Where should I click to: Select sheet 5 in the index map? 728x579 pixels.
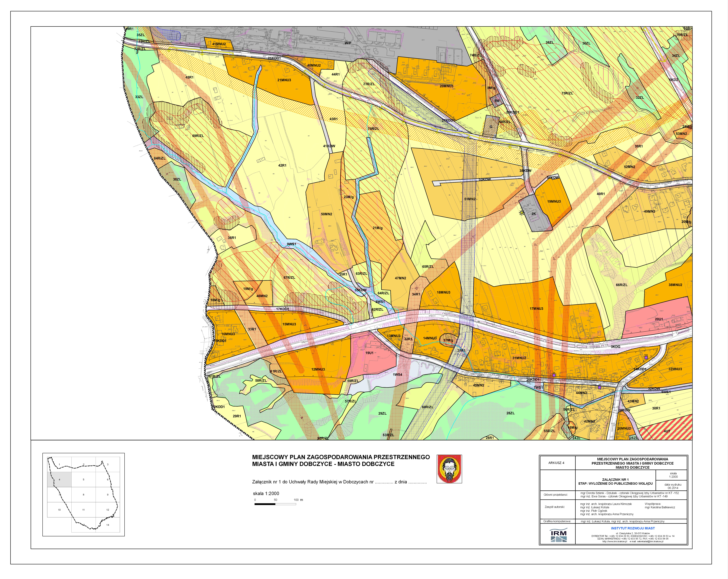83,479
